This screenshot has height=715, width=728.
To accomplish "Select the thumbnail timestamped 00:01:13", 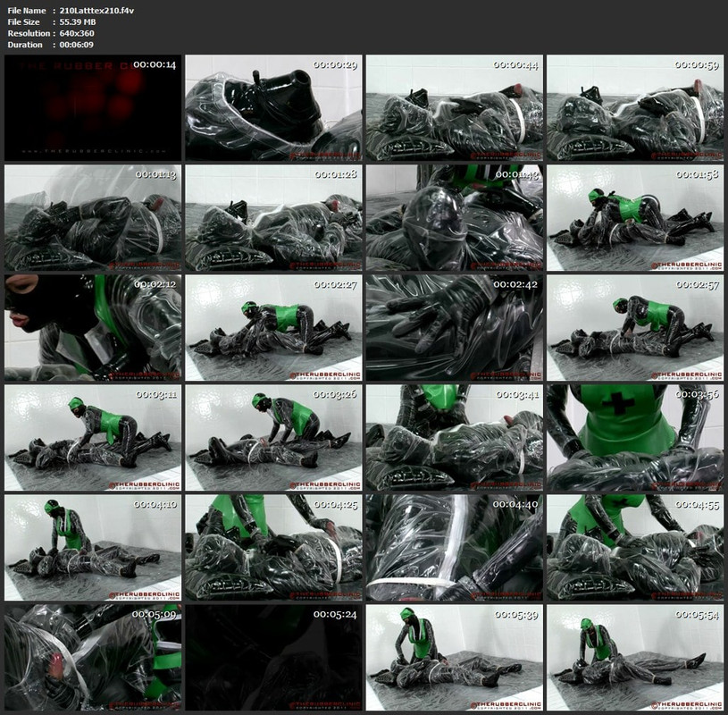I will click(93, 218).
